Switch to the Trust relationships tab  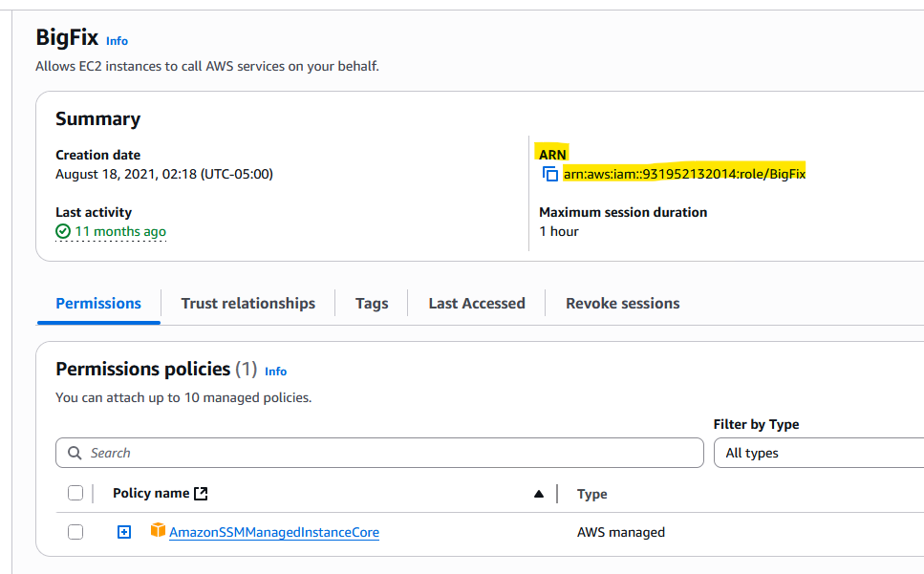pyautogui.click(x=248, y=303)
